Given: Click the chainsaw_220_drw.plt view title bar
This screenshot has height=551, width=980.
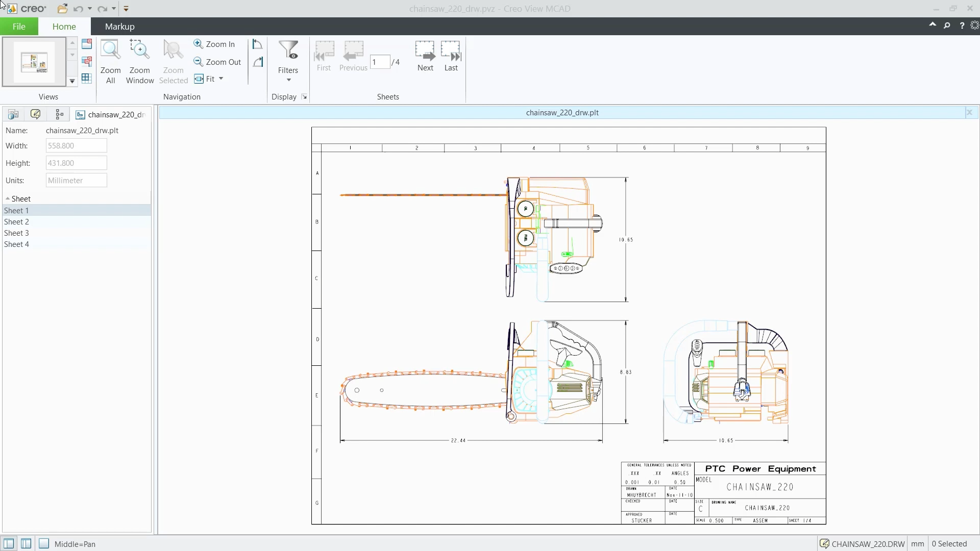Looking at the screenshot, I should [x=562, y=113].
